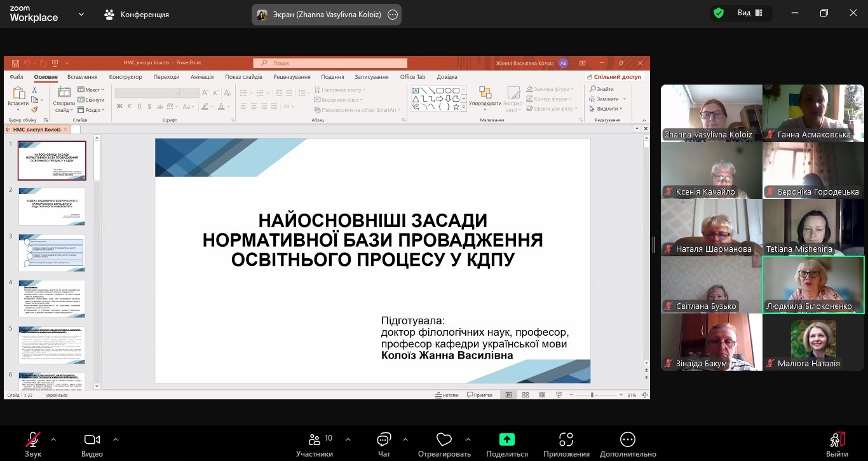
Task: Click the Office Tab ribbon tab
Action: (412, 77)
